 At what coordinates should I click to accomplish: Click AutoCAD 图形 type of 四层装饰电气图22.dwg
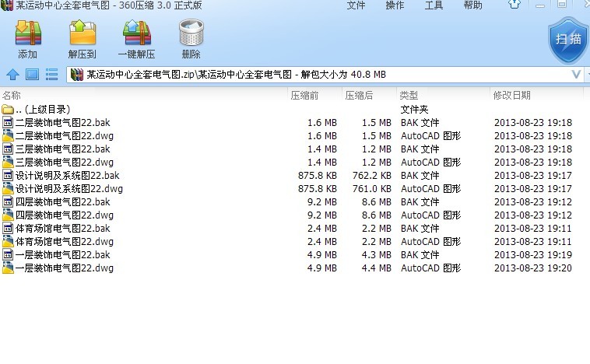[431, 215]
